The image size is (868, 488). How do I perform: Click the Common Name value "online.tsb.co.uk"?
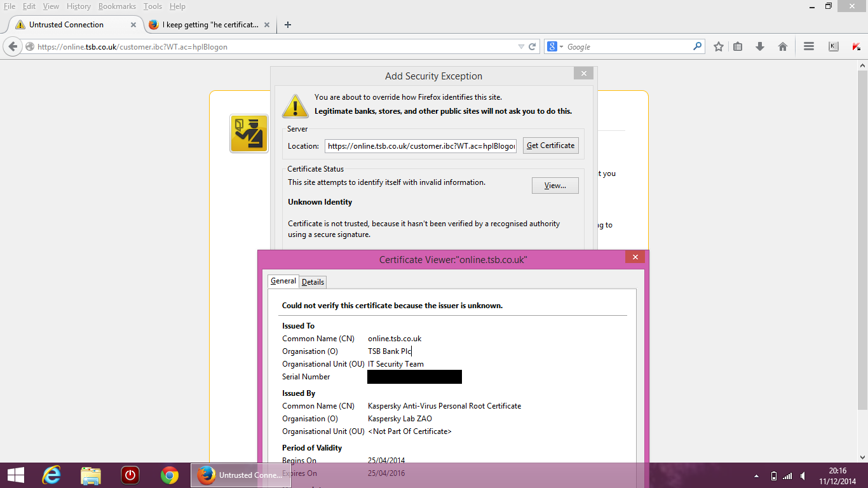pyautogui.click(x=395, y=339)
